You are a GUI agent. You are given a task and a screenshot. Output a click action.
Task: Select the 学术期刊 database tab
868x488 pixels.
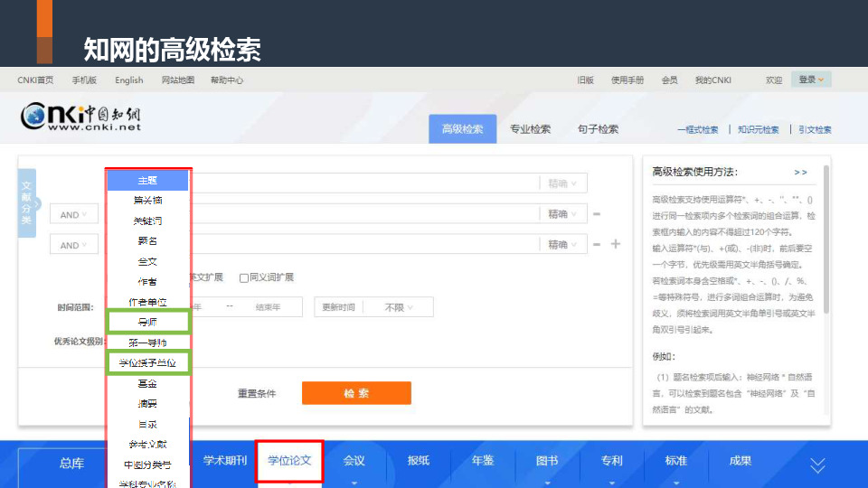click(224, 460)
